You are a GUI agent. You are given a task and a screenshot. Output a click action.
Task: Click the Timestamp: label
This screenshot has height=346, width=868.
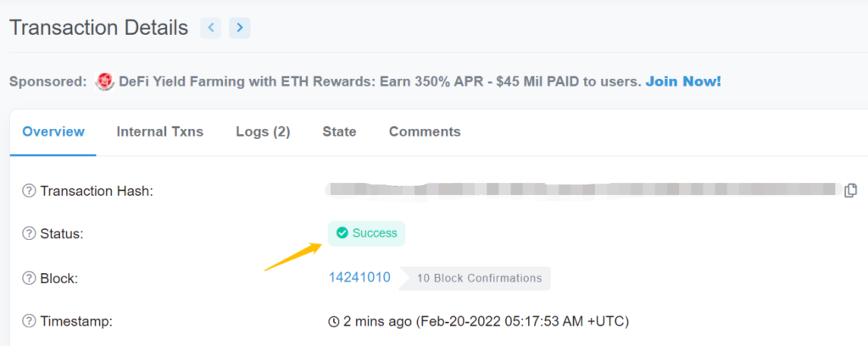76,321
